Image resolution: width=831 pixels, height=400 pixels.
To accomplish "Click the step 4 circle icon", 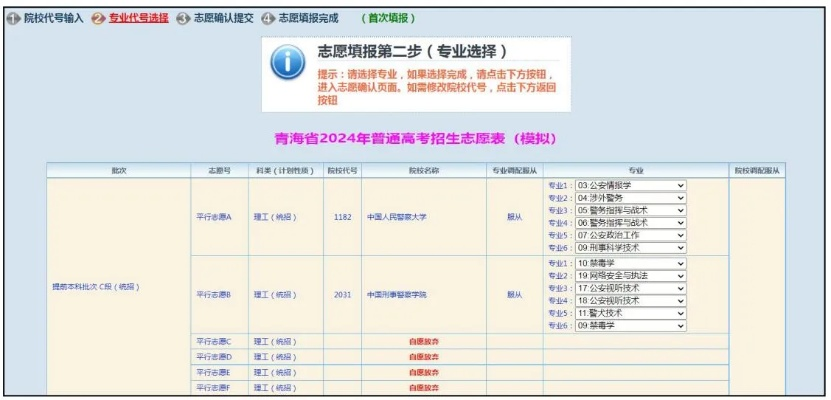I will point(268,19).
